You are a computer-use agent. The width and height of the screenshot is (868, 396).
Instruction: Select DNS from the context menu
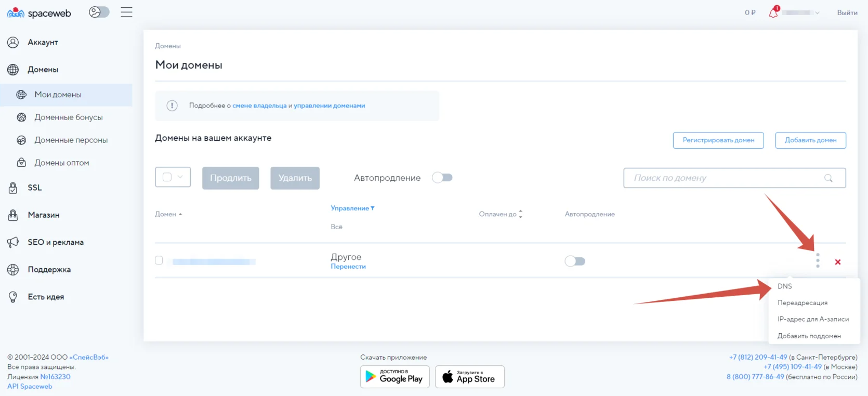click(x=784, y=286)
